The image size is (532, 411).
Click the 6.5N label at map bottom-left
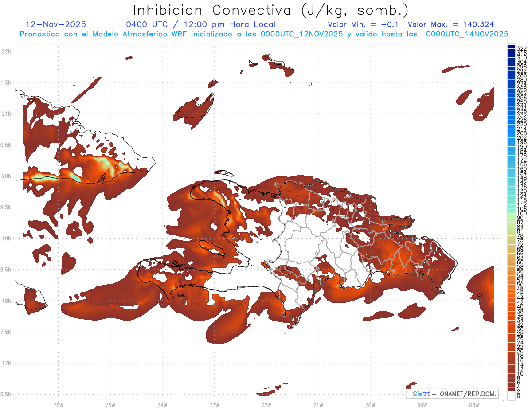pos(6,394)
